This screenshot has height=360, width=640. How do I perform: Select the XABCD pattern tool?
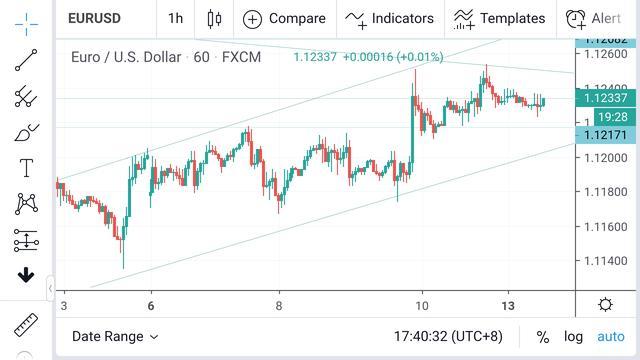pyautogui.click(x=27, y=204)
